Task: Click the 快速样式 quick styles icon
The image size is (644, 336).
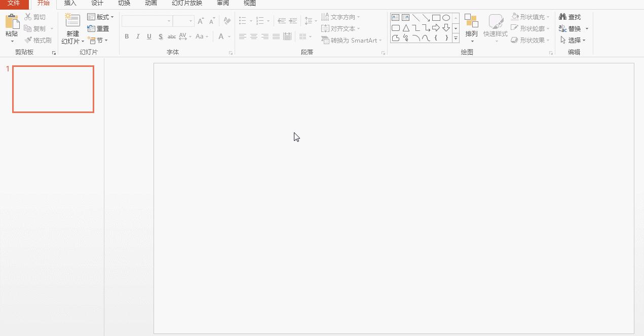Action: [496, 28]
